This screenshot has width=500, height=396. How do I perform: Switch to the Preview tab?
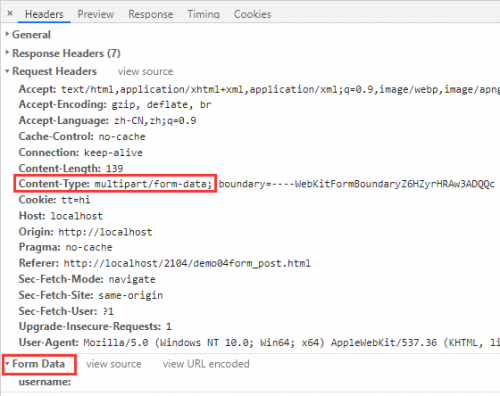click(x=96, y=14)
